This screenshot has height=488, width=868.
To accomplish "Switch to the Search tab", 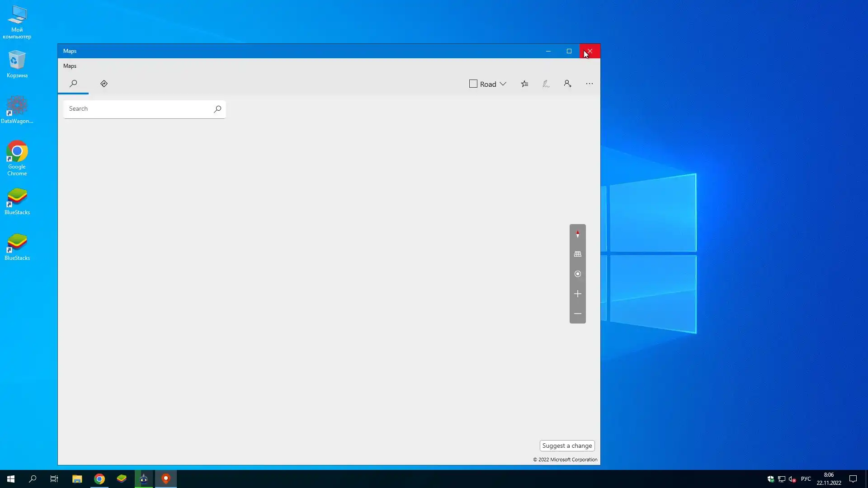I will 73,84.
